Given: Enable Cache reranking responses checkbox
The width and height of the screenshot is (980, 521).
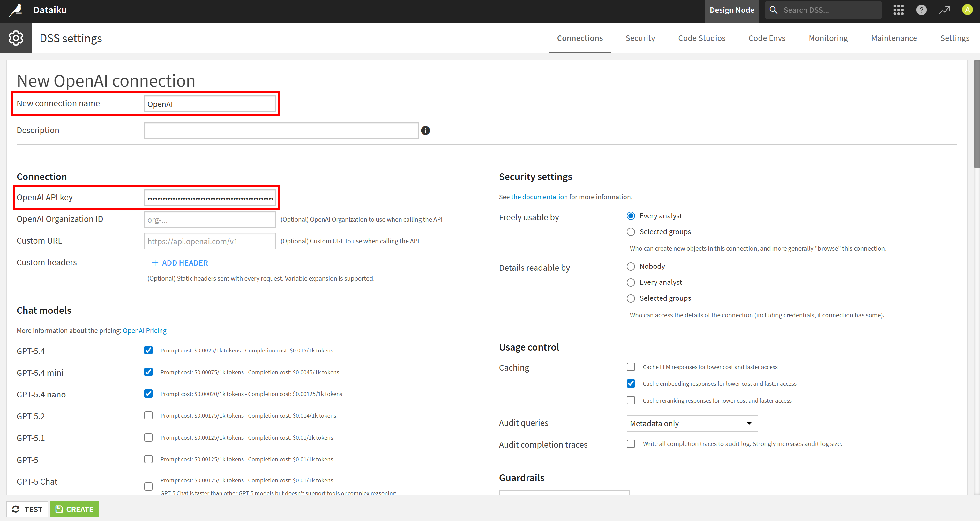Looking at the screenshot, I should (x=631, y=400).
